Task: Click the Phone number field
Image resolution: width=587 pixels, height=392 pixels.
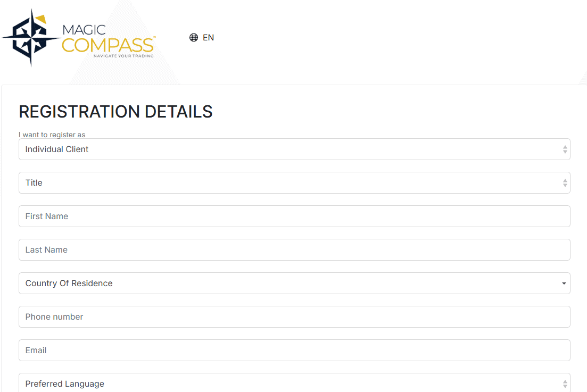Action: [x=294, y=316]
